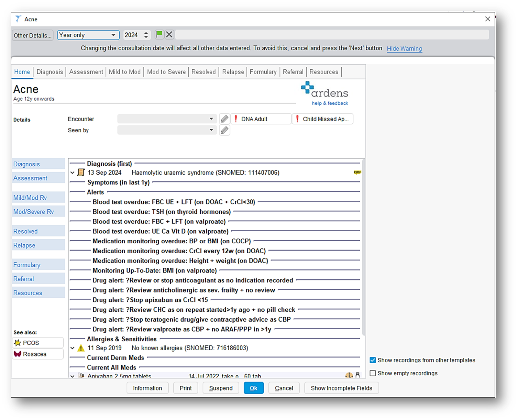Open the Seen by dropdown
Image resolution: width=518 pixels, height=420 pixels.
click(x=167, y=130)
